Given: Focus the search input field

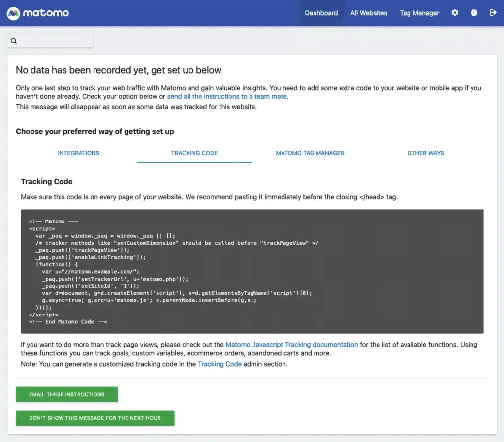Looking at the screenshot, I should tap(54, 41).
